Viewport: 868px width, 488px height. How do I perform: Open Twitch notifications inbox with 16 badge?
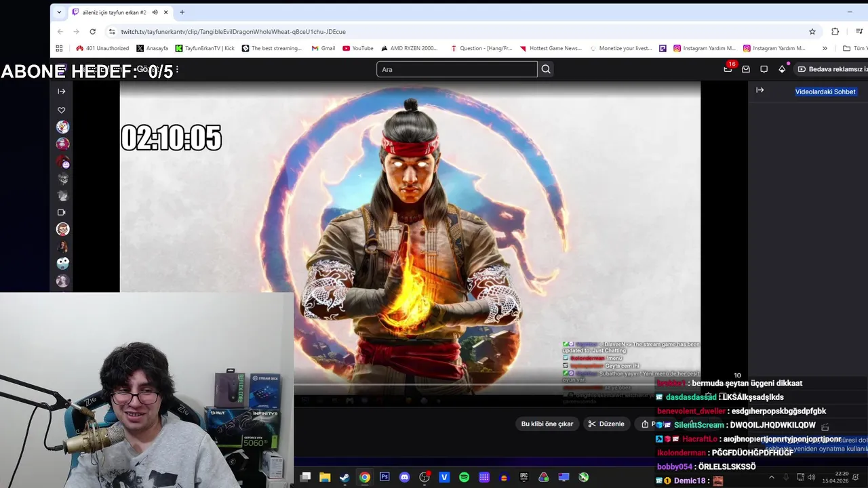tap(728, 68)
